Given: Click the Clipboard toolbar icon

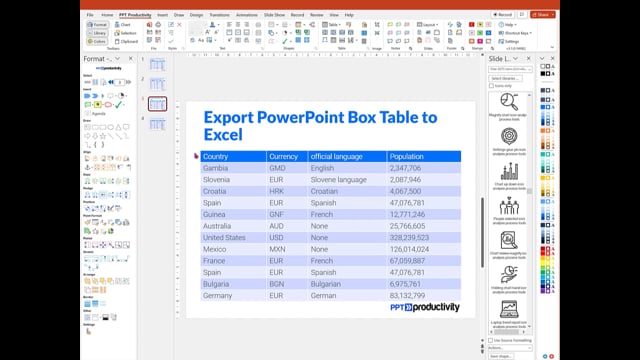Looking at the screenshot, I should [126, 41].
